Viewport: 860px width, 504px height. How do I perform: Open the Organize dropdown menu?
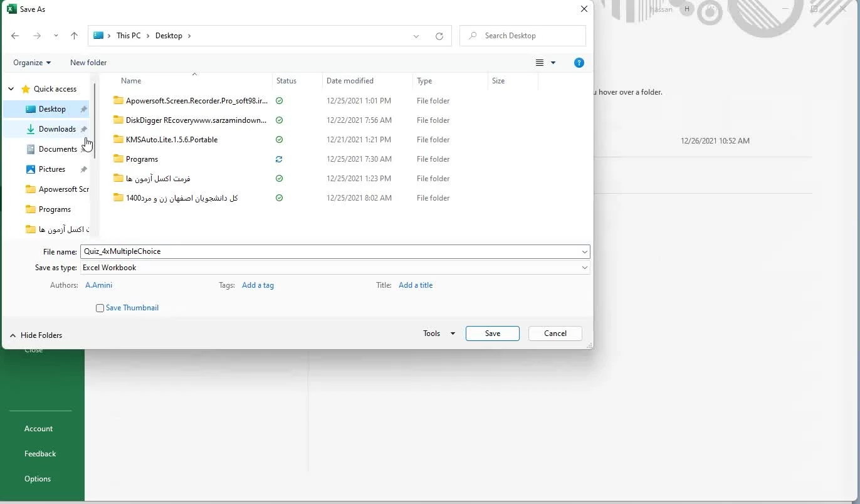[32, 63]
